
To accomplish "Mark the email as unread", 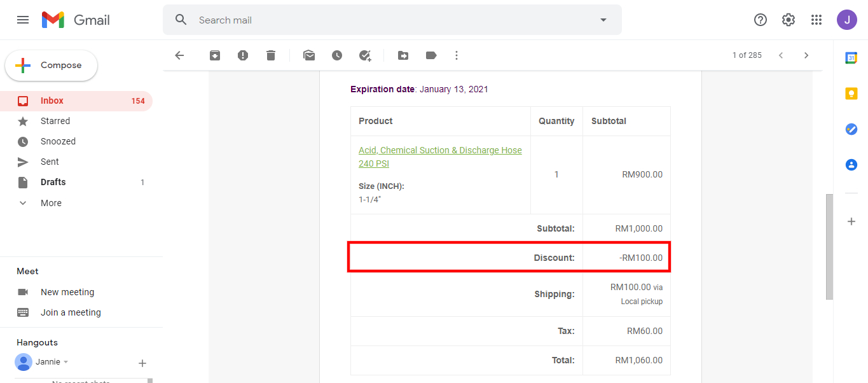I will coord(309,55).
